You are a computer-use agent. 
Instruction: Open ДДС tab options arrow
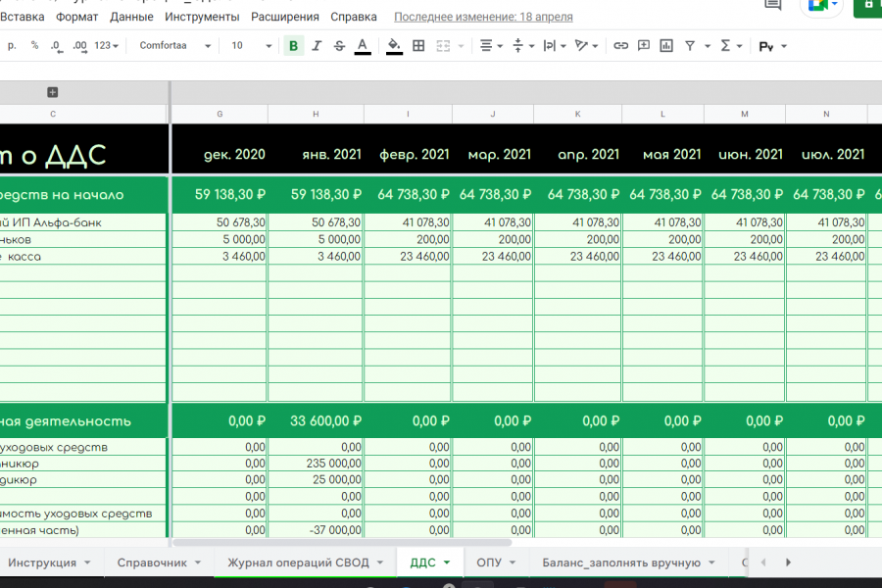447,563
